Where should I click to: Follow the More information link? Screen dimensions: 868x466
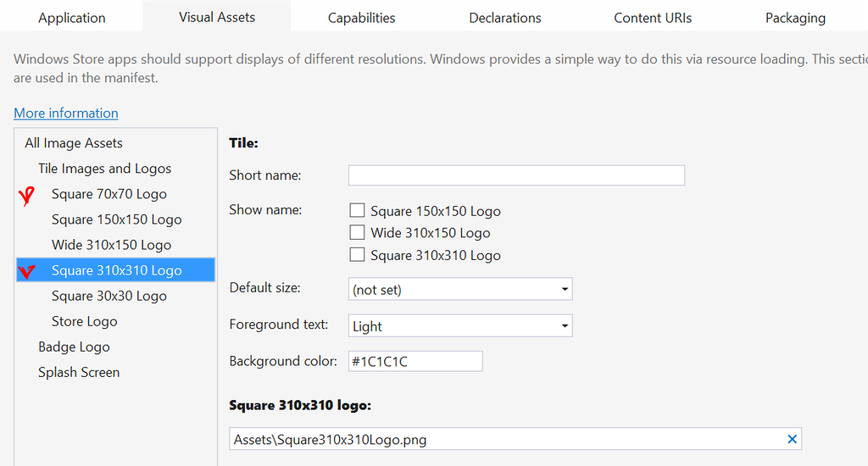[66, 113]
